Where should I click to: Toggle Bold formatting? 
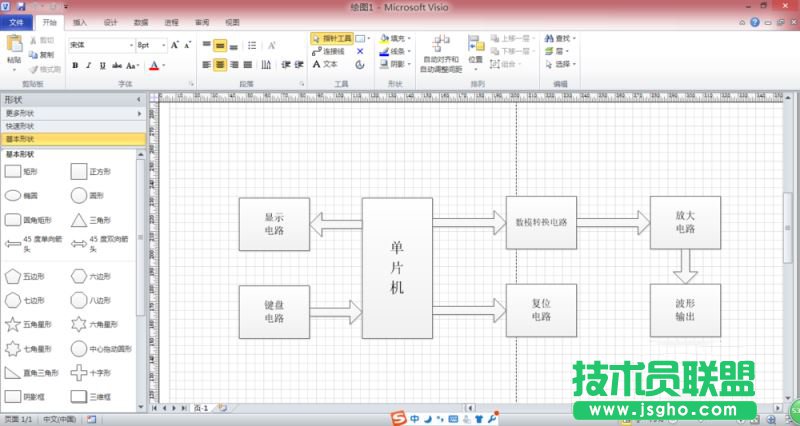click(x=76, y=65)
